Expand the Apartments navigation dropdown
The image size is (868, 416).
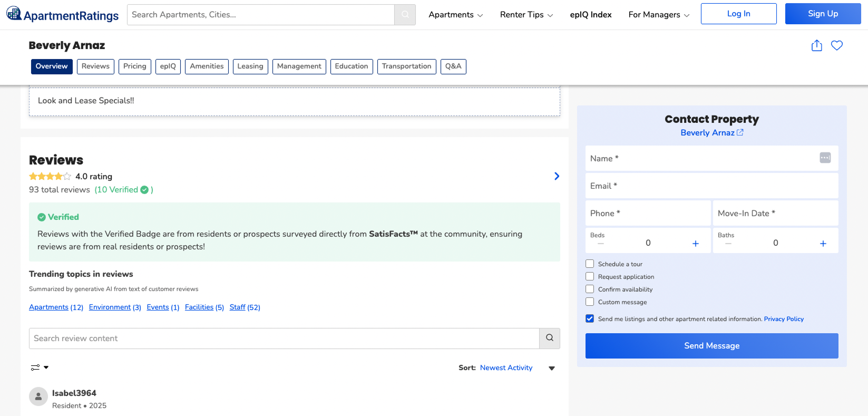coord(455,15)
